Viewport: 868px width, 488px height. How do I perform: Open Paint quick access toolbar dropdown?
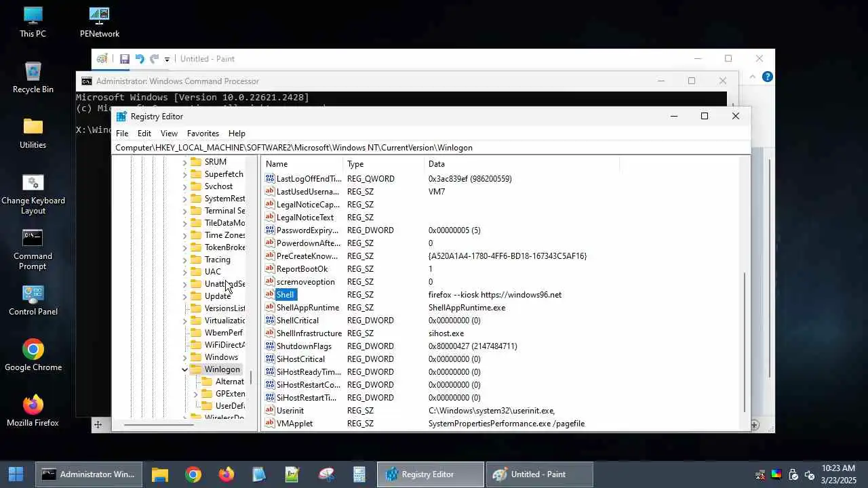167,60
